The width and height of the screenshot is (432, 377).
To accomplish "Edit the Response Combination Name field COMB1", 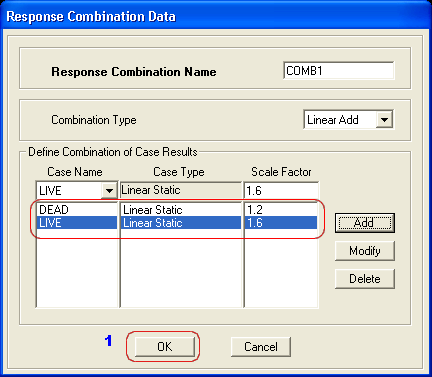I will [339, 71].
